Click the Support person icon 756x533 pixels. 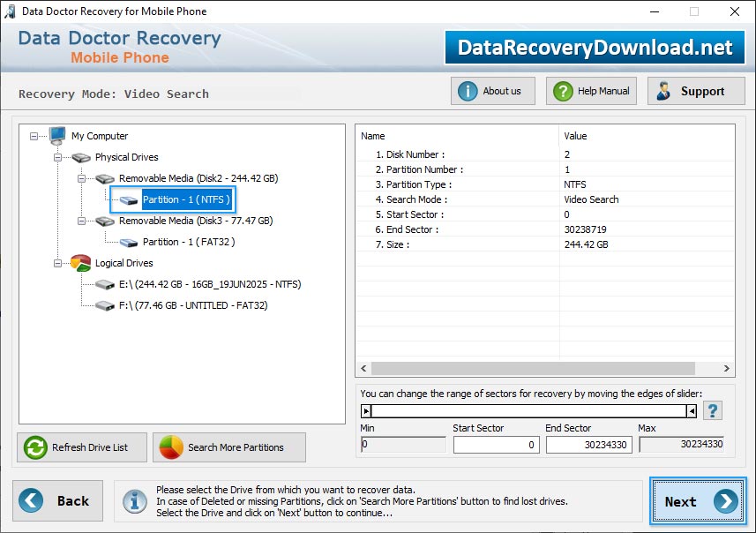coord(663,91)
